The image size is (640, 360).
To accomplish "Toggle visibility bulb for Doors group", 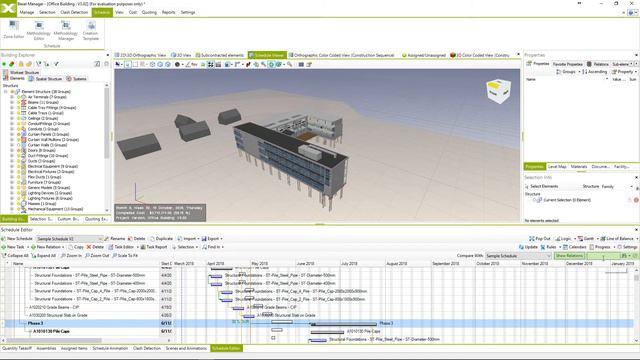I will coord(18,150).
